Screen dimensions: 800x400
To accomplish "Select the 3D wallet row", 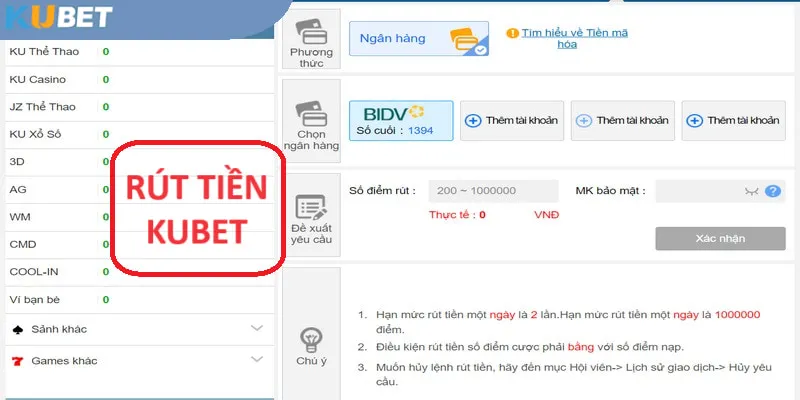I will (139, 162).
